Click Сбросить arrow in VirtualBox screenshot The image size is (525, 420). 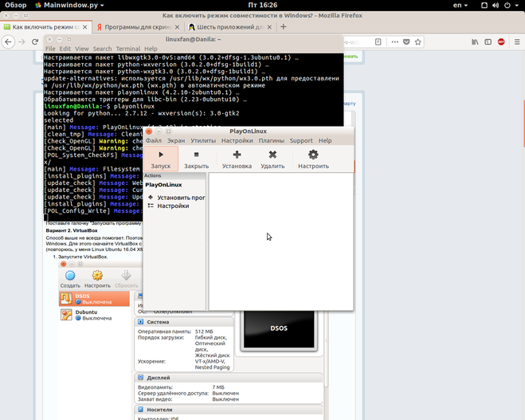tap(126, 276)
